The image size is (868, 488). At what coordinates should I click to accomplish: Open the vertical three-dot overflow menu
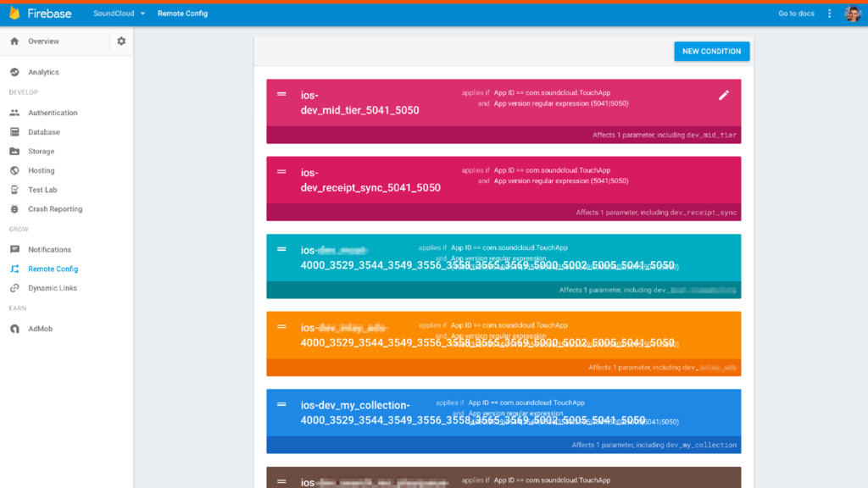[829, 14]
